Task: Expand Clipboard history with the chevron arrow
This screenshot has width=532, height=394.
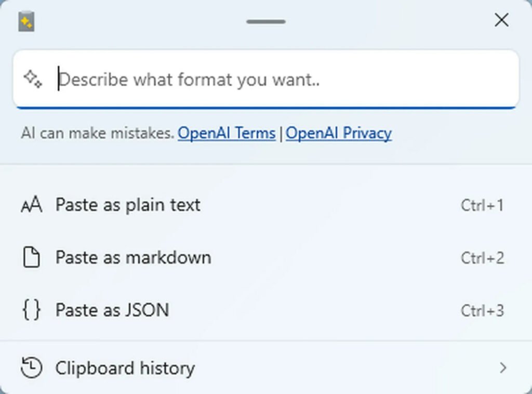Action: click(502, 368)
